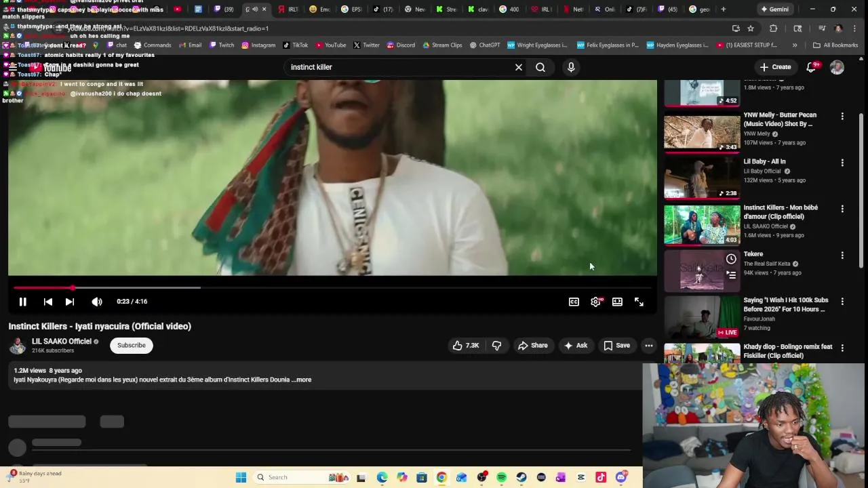Save video to playlist
The image size is (868, 488).
(616, 346)
